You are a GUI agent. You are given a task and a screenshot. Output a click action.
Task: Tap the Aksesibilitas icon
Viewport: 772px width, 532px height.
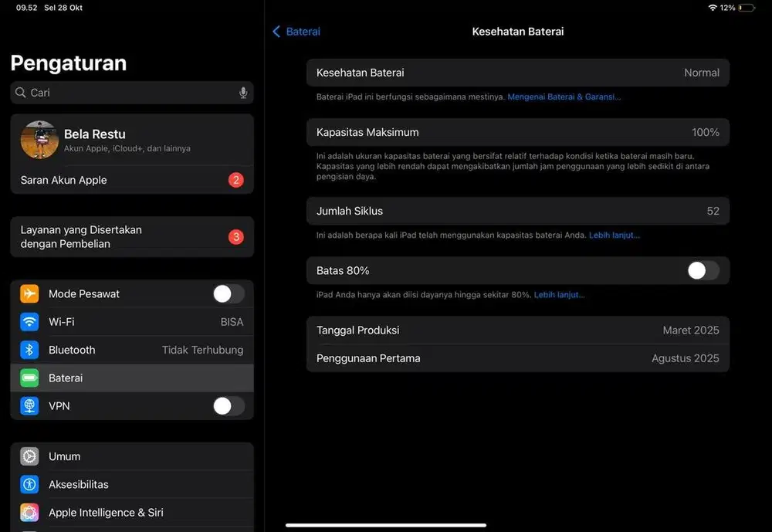coord(29,484)
